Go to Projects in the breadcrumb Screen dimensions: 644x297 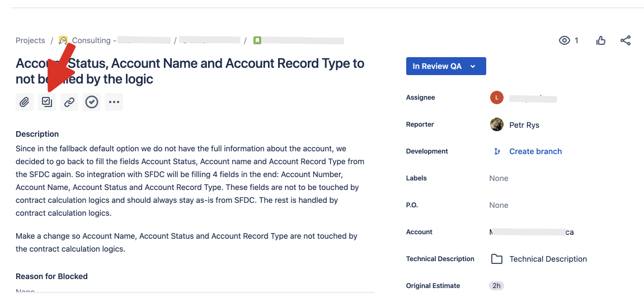click(30, 40)
